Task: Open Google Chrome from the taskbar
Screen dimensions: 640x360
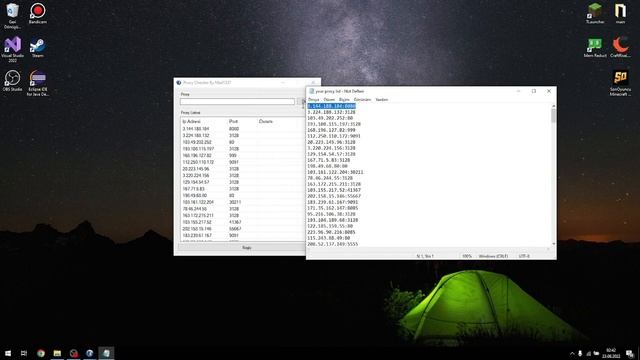Action: 41,353
